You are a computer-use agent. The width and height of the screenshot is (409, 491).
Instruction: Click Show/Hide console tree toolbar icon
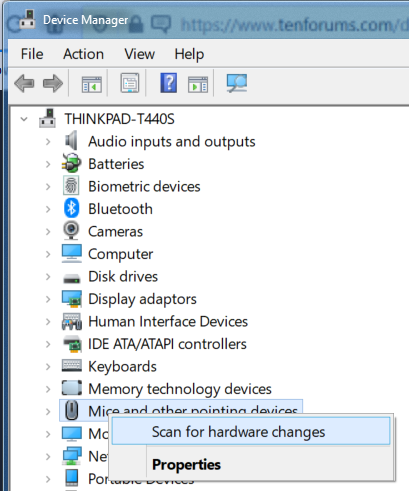point(92,84)
